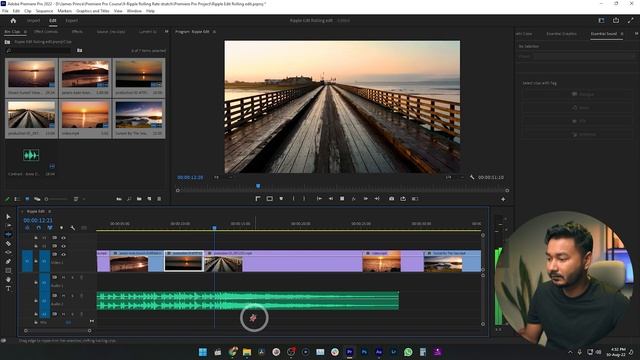
Task: Toggle Snap in timeline
Action: click(x=38, y=228)
